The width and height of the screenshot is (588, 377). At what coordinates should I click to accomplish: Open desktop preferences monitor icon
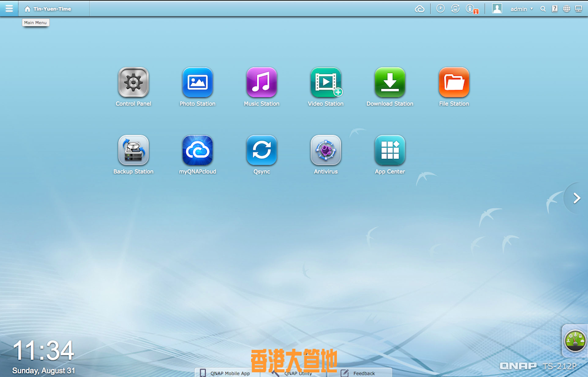click(579, 9)
